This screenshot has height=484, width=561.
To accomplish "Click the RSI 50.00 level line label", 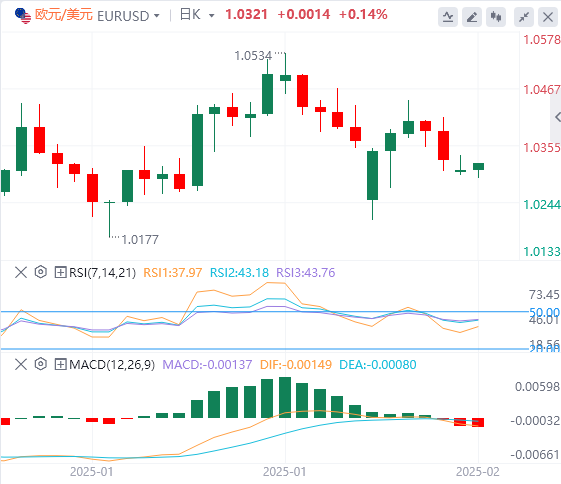I will pyautogui.click(x=544, y=312).
